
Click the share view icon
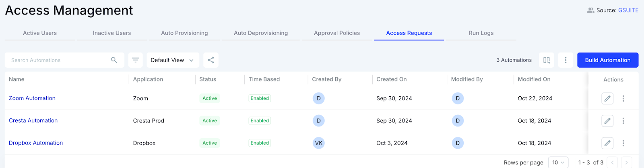(211, 60)
